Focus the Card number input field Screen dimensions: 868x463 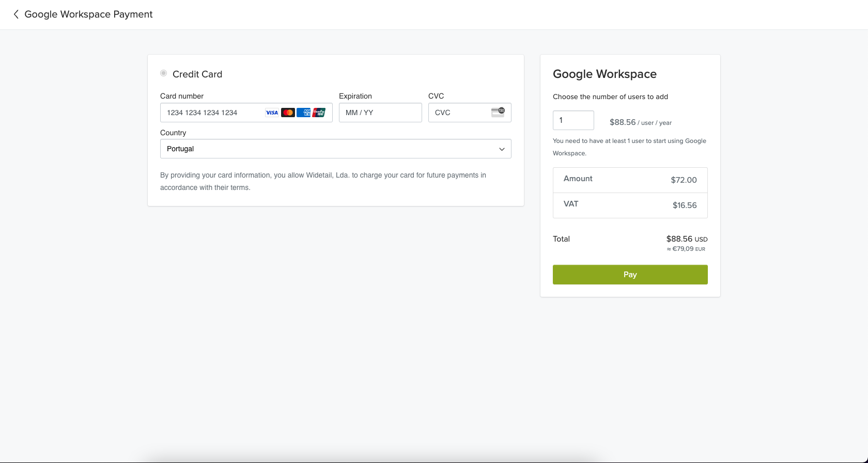(212, 113)
